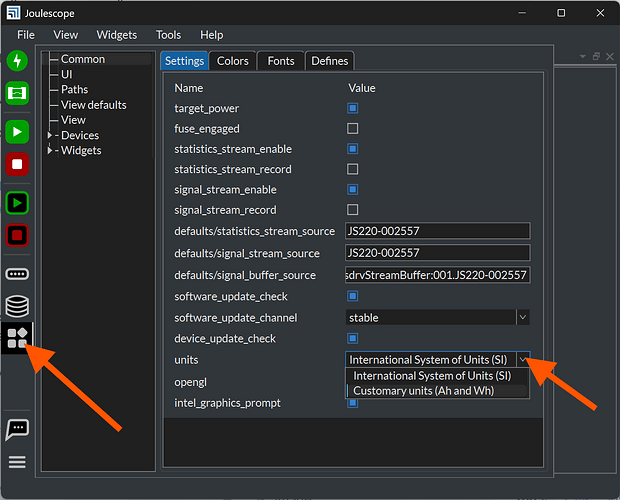Select View defaults in the tree
Viewport: 620px width, 500px height.
(94, 105)
